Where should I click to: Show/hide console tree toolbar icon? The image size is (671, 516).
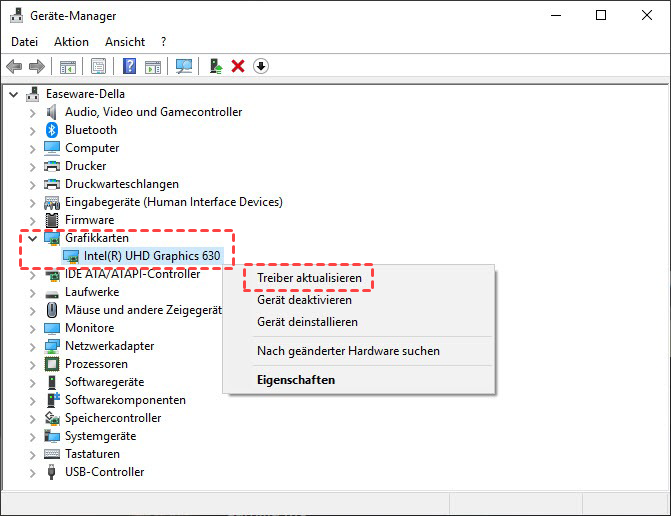[68, 66]
